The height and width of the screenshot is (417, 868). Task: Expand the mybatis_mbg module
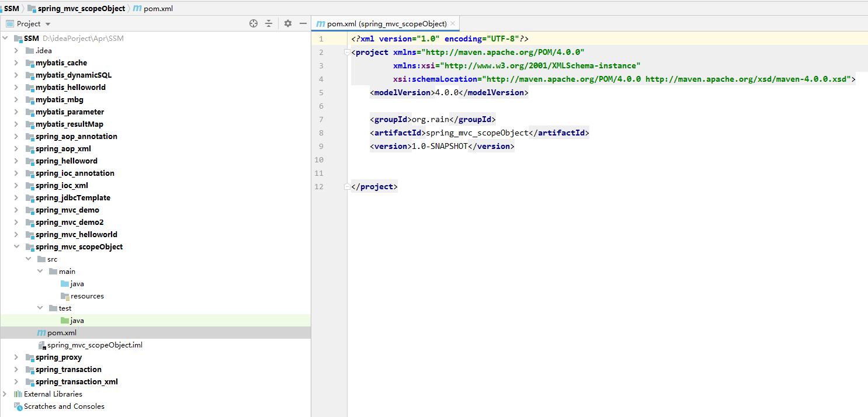[x=17, y=100]
